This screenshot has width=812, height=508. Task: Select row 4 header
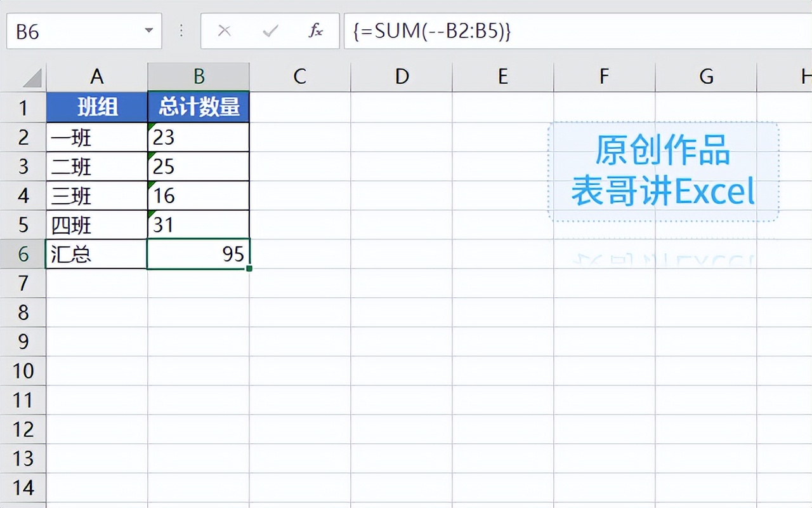click(x=23, y=195)
